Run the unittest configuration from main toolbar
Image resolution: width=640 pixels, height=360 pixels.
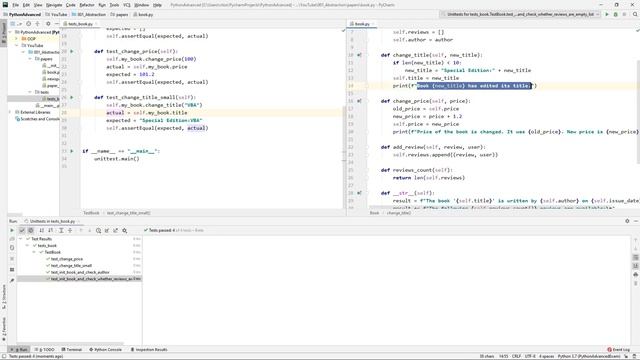pos(607,14)
